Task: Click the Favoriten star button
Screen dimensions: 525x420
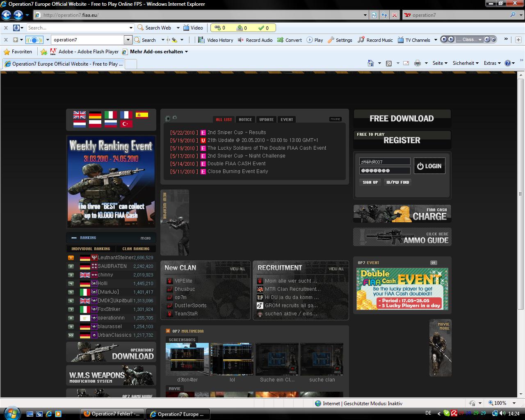Action: pyautogui.click(x=18, y=52)
